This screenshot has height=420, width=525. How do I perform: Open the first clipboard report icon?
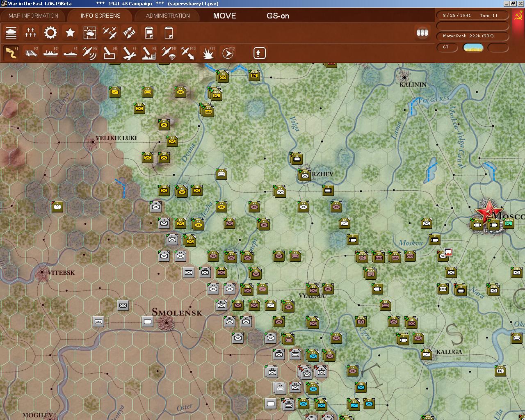pos(149,33)
